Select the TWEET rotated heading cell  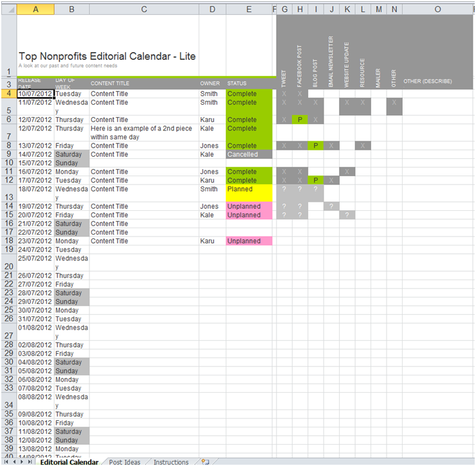coord(284,78)
